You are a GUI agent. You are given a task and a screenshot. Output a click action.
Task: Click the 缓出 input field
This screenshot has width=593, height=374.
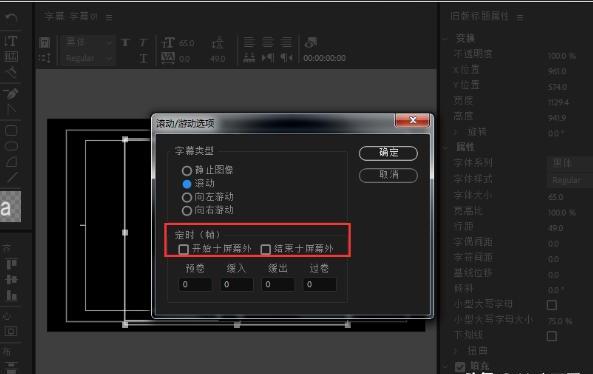(x=278, y=284)
